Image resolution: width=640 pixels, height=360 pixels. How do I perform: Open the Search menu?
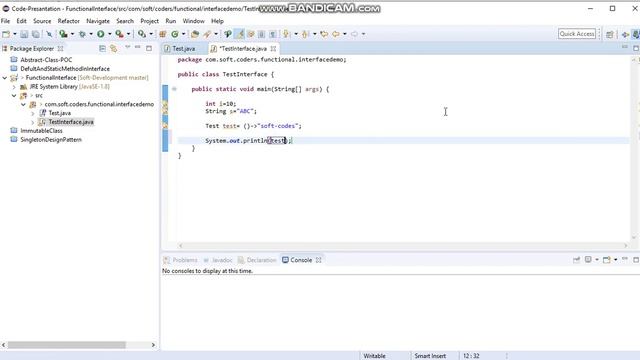(x=125, y=21)
